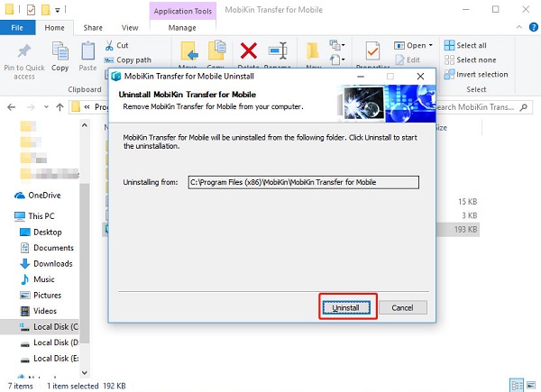The width and height of the screenshot is (541, 392).
Task: Open the recent locations dropdown arrow
Action: click(46, 107)
